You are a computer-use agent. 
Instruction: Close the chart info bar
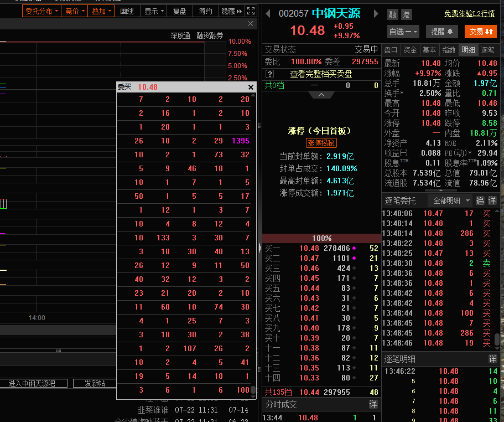click(251, 23)
